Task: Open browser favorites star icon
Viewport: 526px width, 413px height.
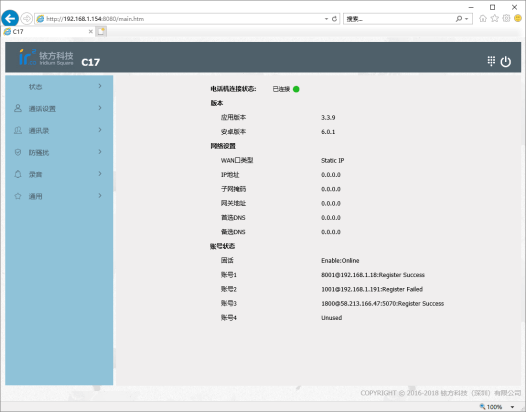Action: [x=494, y=18]
